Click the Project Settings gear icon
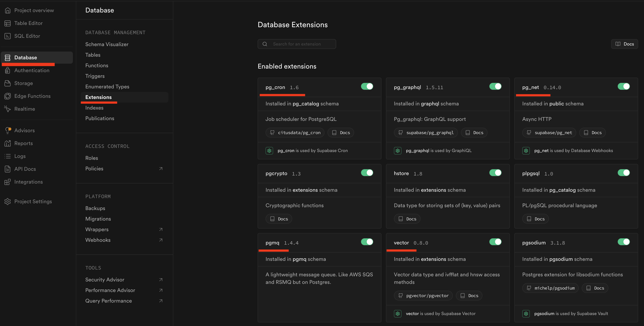 [x=8, y=201]
